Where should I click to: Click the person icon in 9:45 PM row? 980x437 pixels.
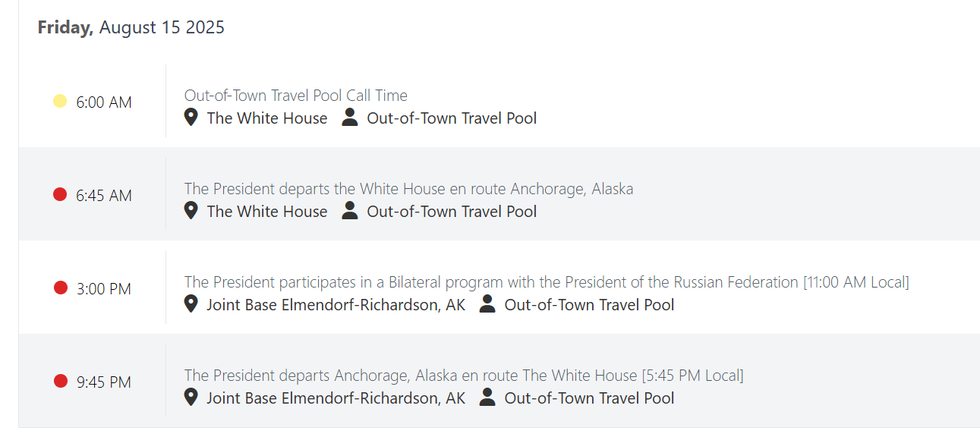point(487,398)
